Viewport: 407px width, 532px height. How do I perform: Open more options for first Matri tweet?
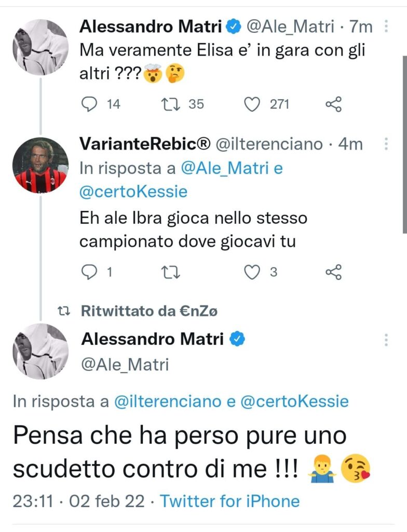click(x=385, y=26)
